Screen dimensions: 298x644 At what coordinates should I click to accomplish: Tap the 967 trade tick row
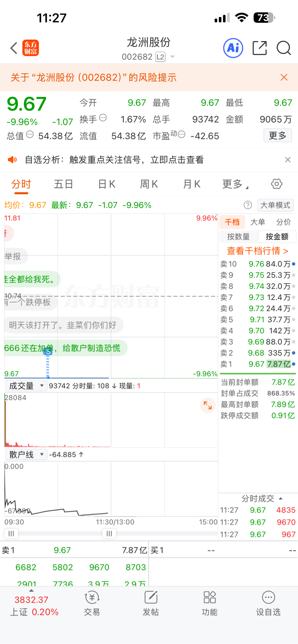tap(258, 534)
